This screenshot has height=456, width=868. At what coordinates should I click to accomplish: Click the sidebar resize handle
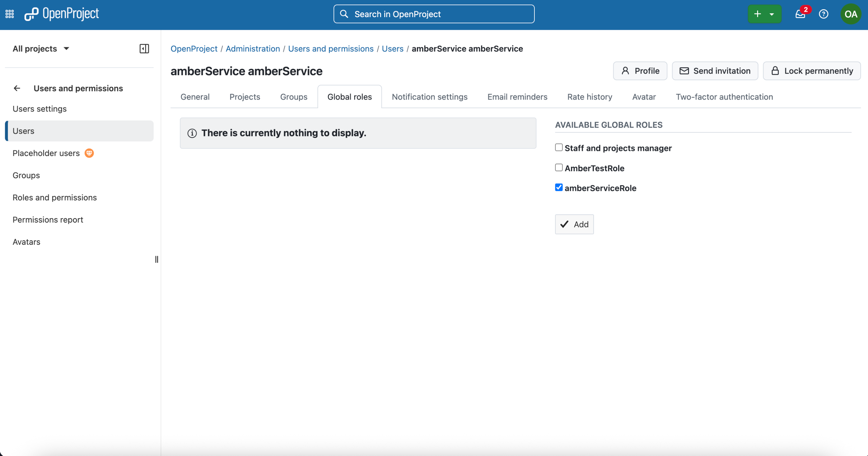coord(157,259)
